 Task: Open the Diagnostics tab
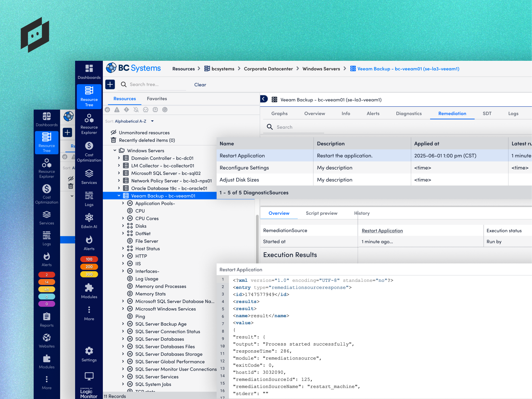point(409,113)
